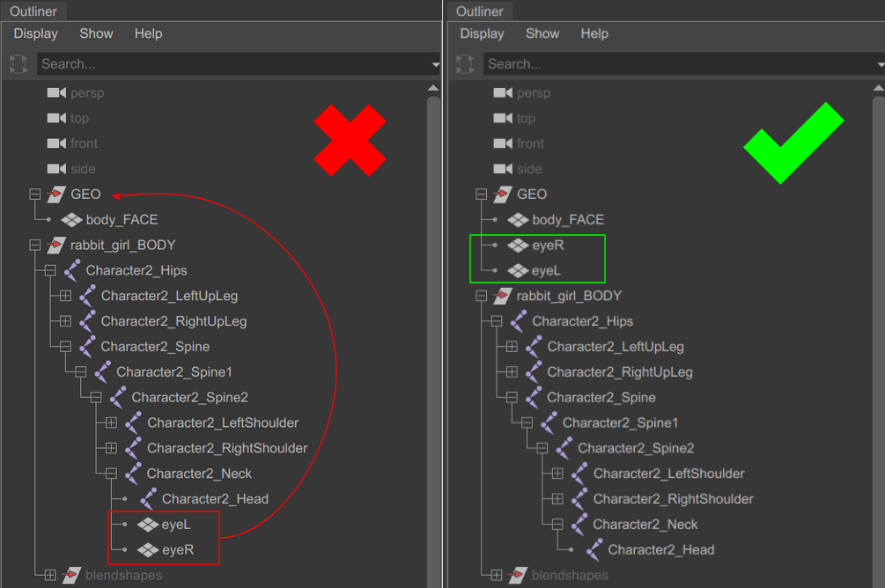Expand Character2_RightShoulder in right outliner
The image size is (885, 588).
557,499
